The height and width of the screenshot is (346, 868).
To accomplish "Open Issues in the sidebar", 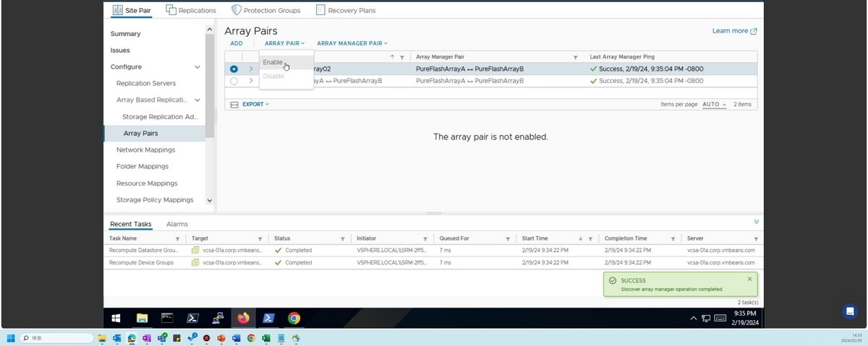I will 120,51.
